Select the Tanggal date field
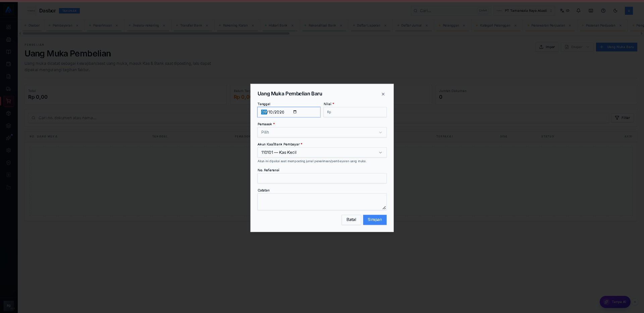 (x=289, y=112)
